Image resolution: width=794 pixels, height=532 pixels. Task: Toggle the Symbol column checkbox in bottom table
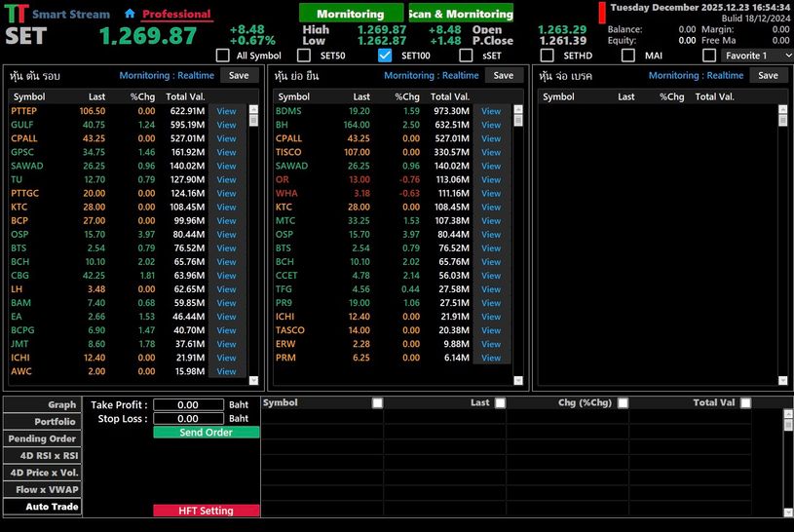[377, 403]
